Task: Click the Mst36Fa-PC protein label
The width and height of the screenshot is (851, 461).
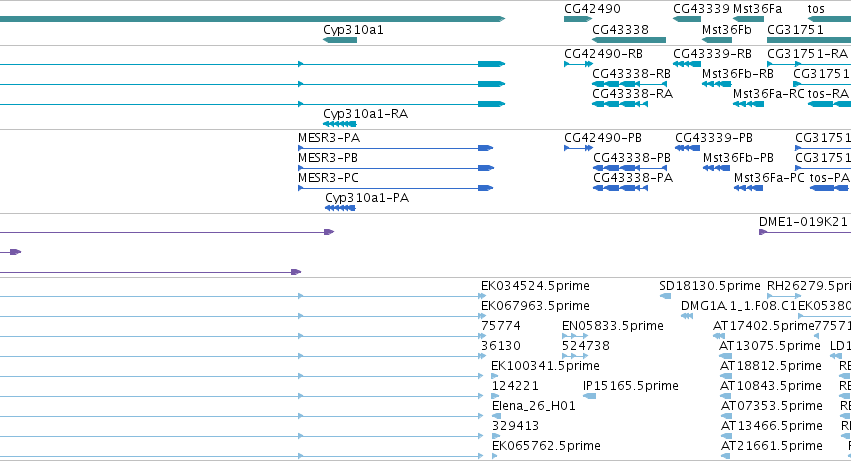Action: click(x=769, y=178)
